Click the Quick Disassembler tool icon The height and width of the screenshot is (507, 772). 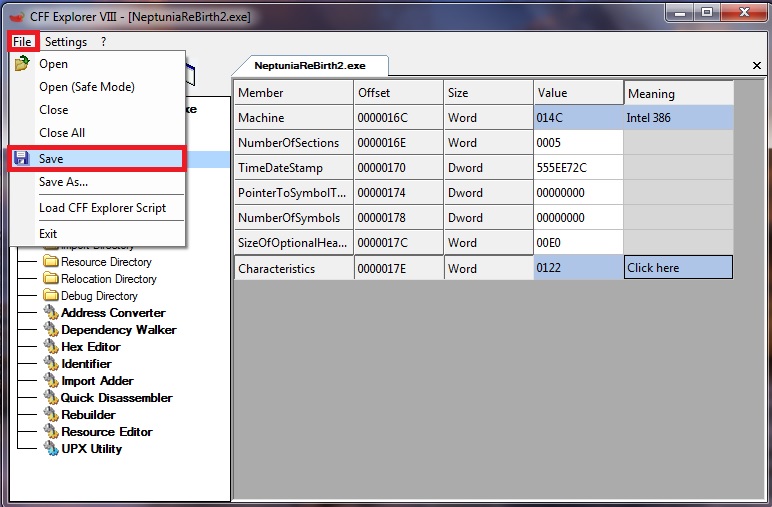[x=51, y=397]
